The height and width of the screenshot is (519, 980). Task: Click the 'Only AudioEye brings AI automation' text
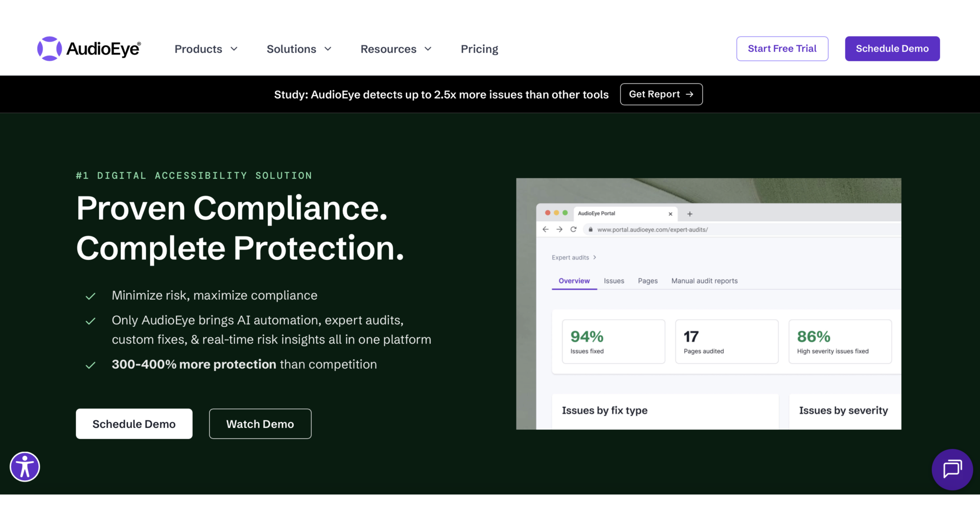tap(271, 330)
